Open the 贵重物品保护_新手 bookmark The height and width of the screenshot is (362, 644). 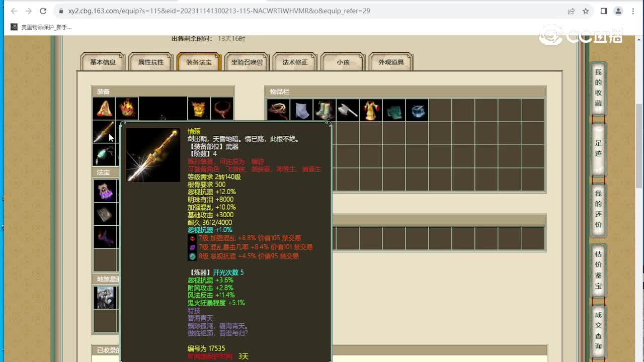coord(42,27)
